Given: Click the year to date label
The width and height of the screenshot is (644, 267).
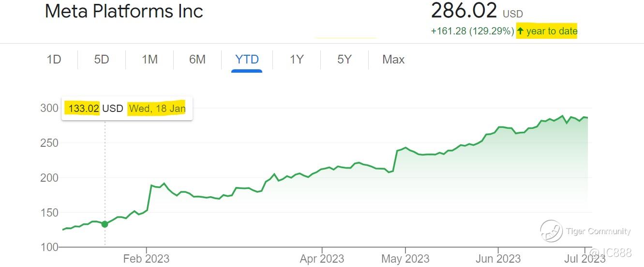Looking at the screenshot, I should click(552, 31).
